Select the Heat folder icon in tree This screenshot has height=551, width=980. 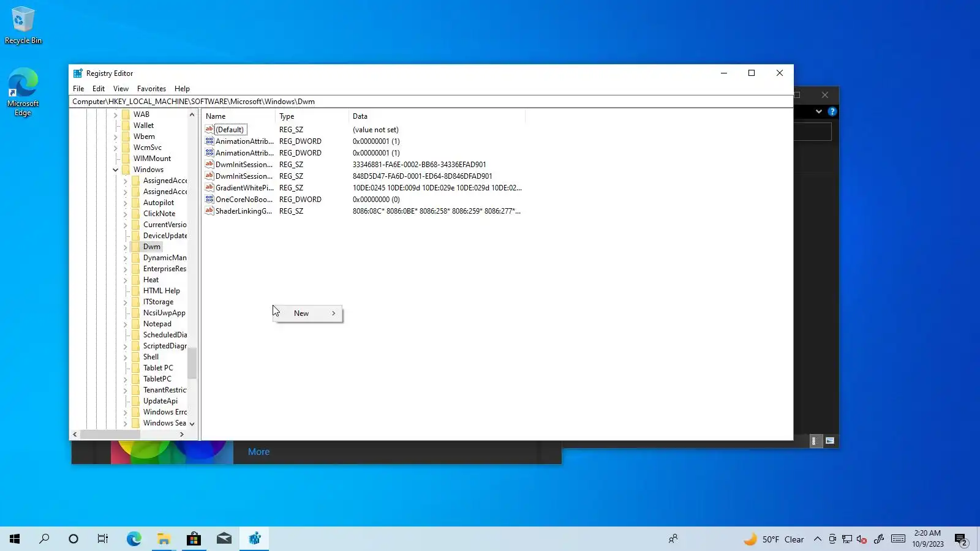tap(135, 280)
